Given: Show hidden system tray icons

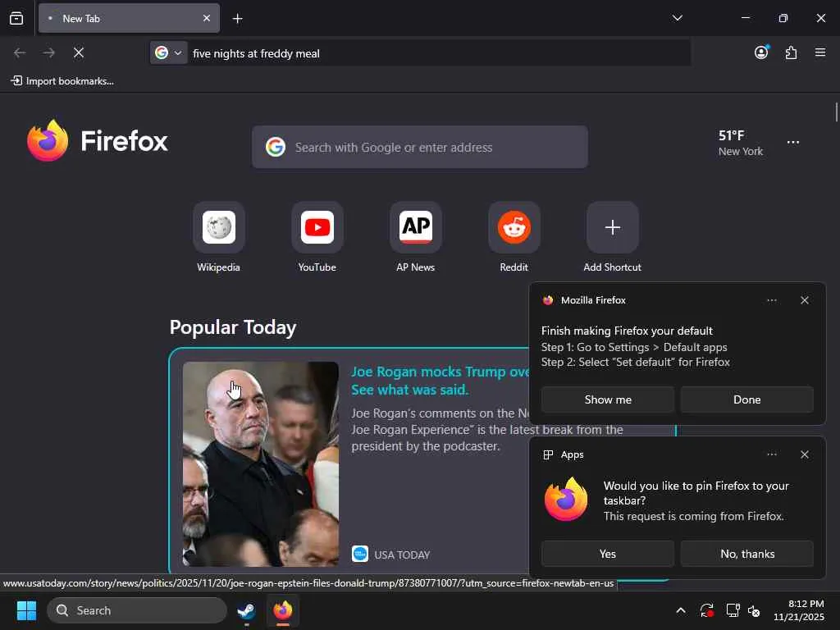Looking at the screenshot, I should 680,610.
